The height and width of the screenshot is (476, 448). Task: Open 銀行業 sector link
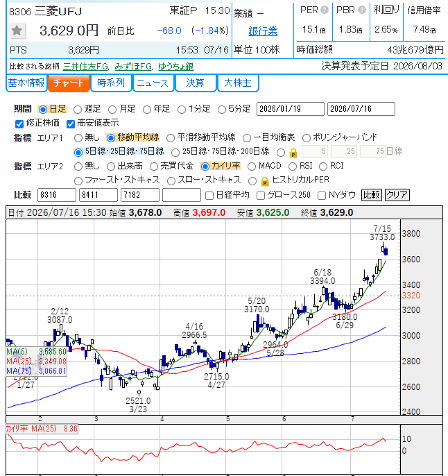click(x=263, y=31)
